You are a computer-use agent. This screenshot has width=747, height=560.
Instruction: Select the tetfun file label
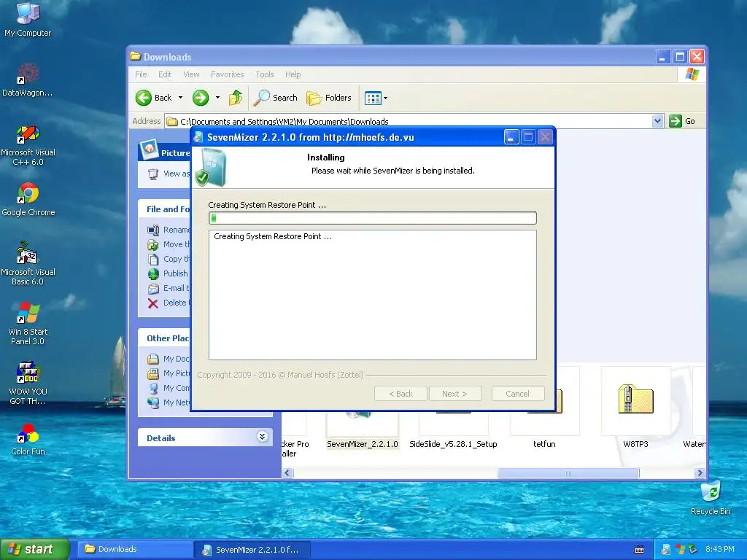coord(544,444)
